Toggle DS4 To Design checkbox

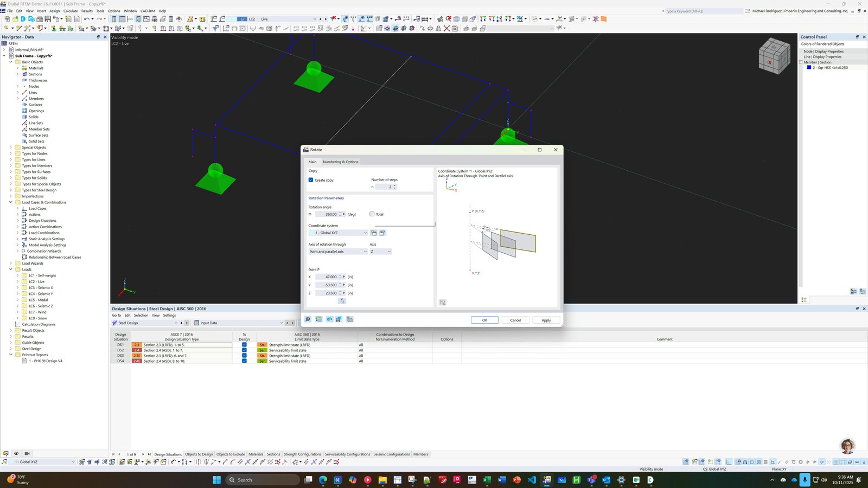244,361
